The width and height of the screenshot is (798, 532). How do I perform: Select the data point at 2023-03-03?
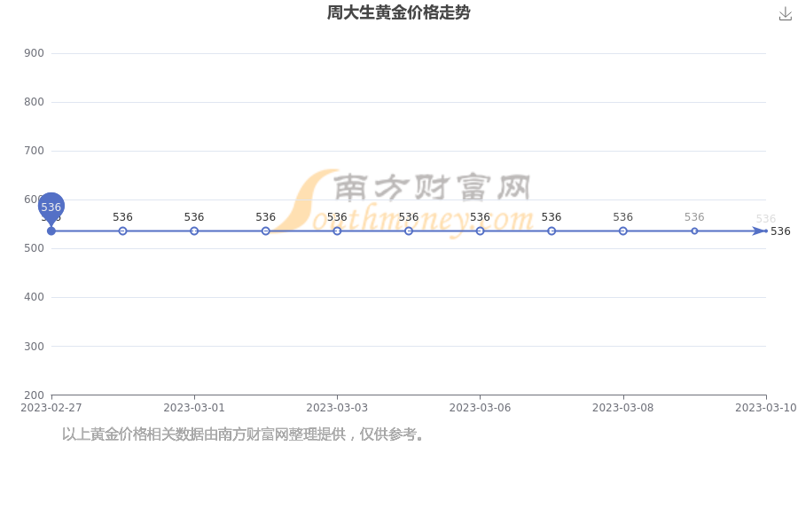click(x=337, y=231)
